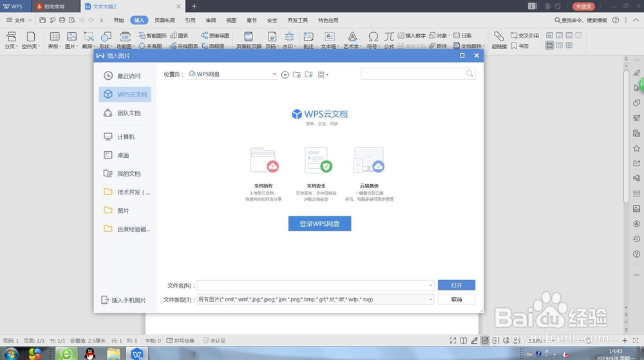
Task: Click the 页眉和页脚 header footer icon
Action: click(x=249, y=40)
